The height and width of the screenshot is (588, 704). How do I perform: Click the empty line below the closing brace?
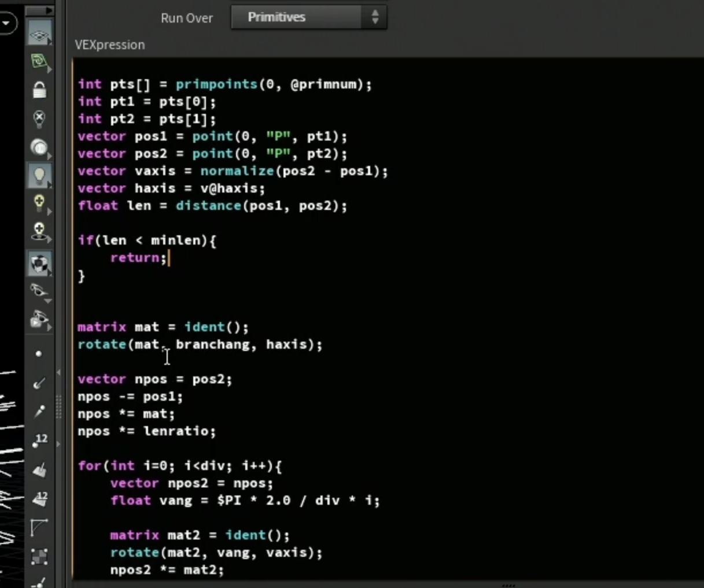tap(388, 293)
